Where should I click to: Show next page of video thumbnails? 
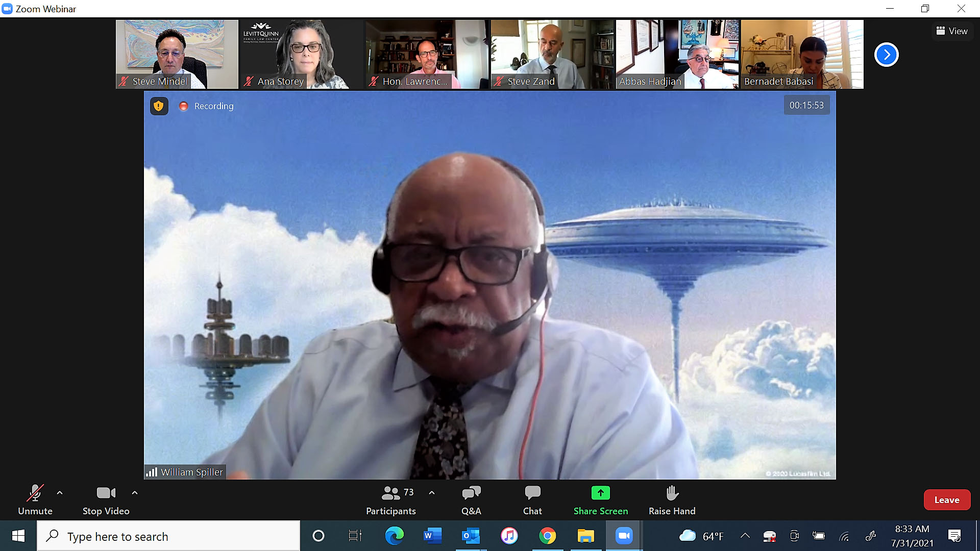pos(887,55)
